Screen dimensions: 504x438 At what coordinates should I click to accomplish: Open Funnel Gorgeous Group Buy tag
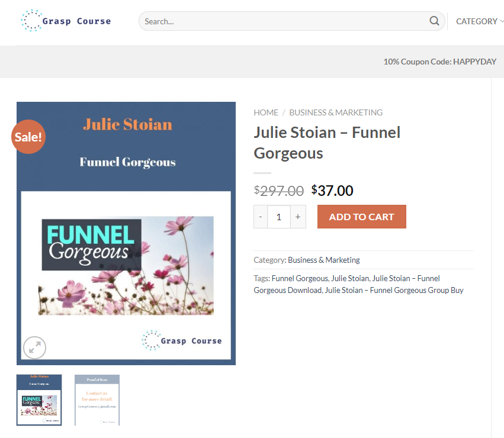tap(394, 290)
